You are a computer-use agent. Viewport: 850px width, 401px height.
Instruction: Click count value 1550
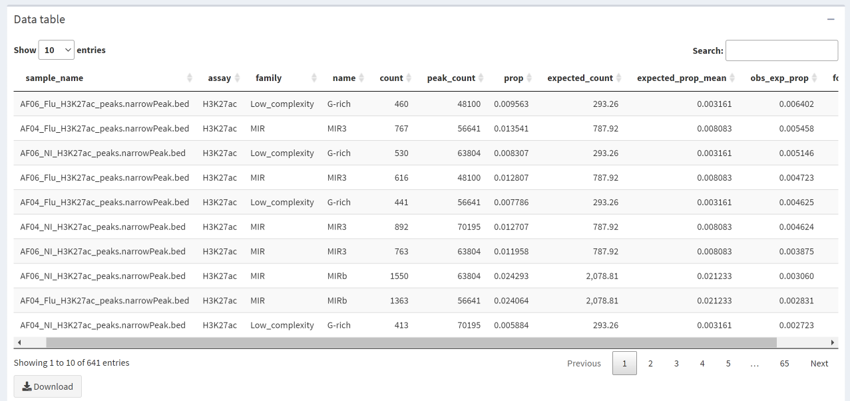click(399, 276)
